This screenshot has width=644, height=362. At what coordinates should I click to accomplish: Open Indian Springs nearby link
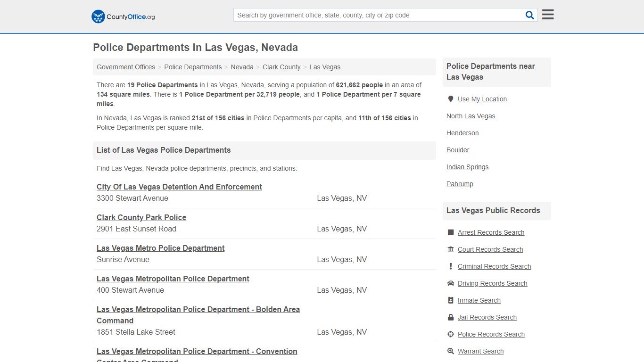(x=468, y=167)
